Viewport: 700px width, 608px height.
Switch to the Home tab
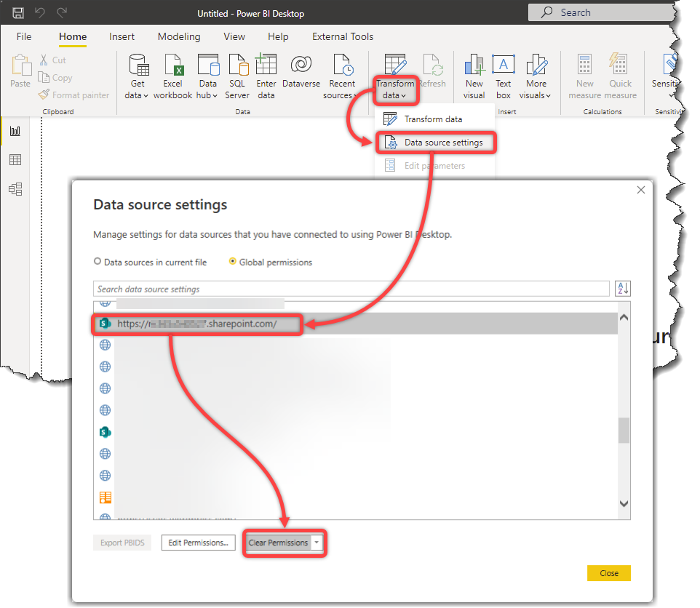point(73,36)
